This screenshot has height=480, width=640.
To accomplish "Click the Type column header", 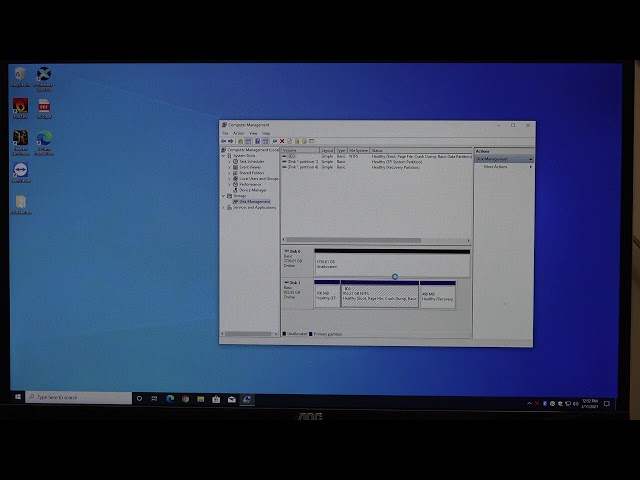I will (x=341, y=150).
